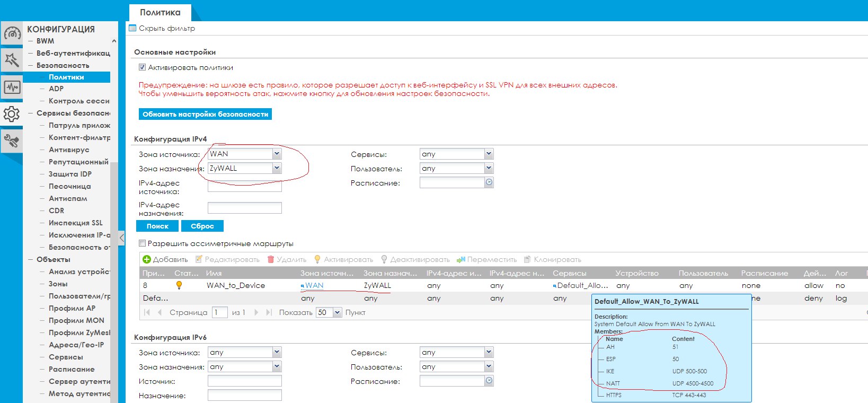
Task: Open Защита IDP in the tree
Action: pos(70,174)
